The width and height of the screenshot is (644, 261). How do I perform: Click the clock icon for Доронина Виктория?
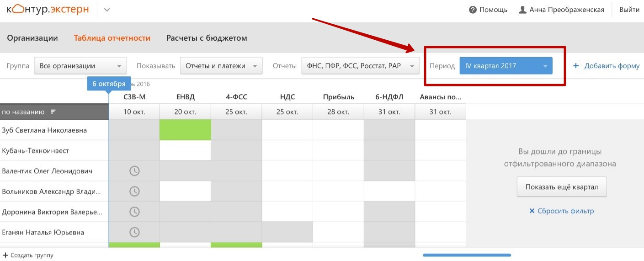point(134,212)
